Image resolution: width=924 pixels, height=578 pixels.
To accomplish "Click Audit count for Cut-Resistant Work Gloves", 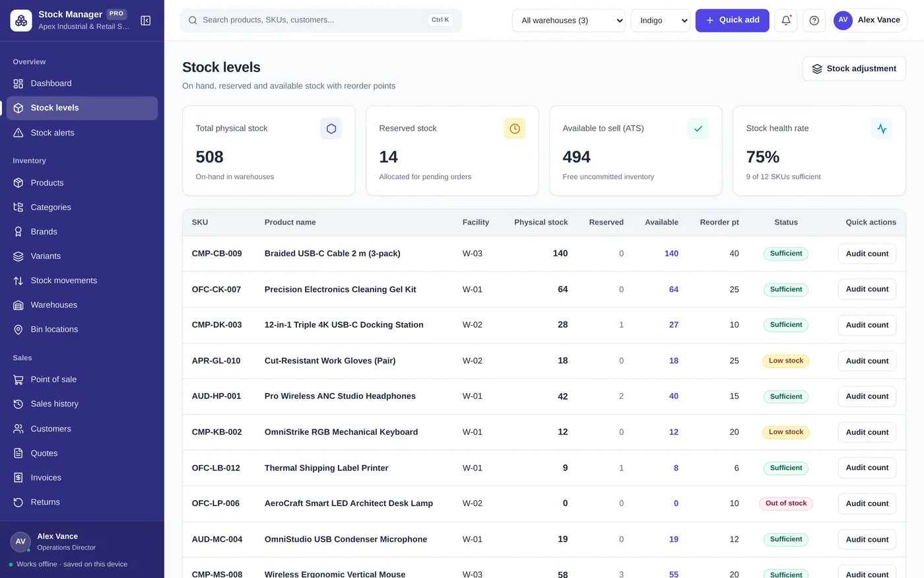I will (x=867, y=361).
